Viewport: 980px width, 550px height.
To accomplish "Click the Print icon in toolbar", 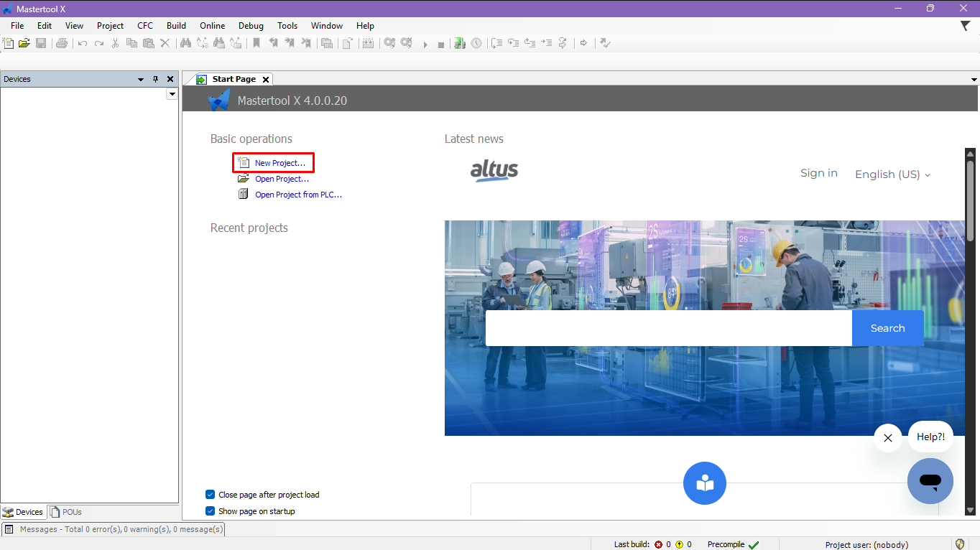I will coord(62,43).
